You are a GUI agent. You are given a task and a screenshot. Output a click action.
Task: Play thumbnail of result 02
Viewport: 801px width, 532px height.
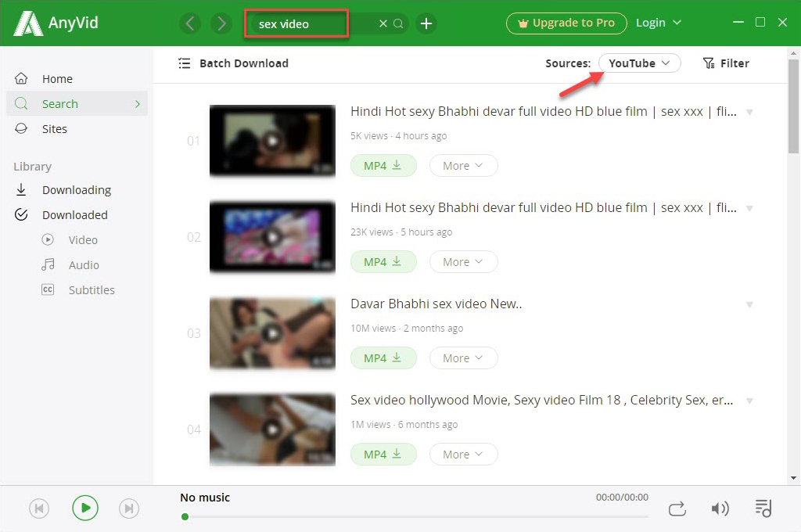[x=272, y=237]
